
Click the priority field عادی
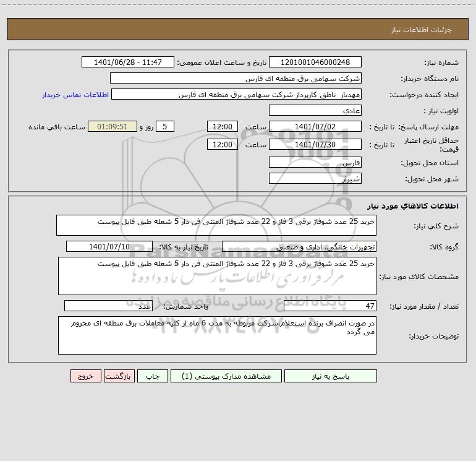pos(315,110)
